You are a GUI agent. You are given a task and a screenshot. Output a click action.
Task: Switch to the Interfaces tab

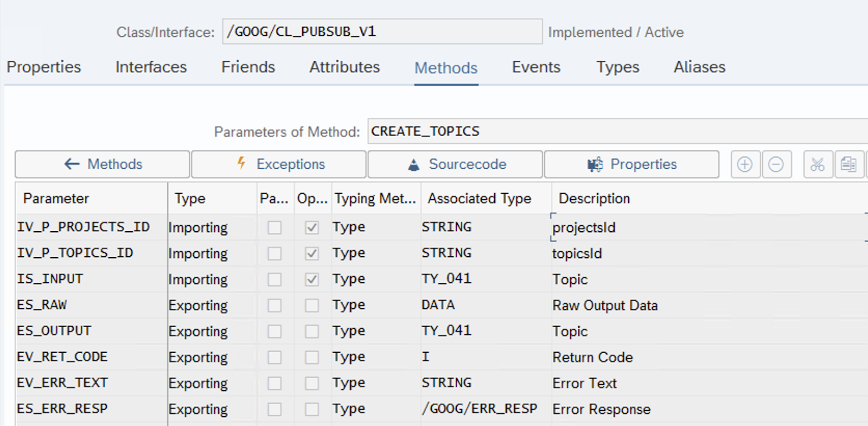[151, 67]
